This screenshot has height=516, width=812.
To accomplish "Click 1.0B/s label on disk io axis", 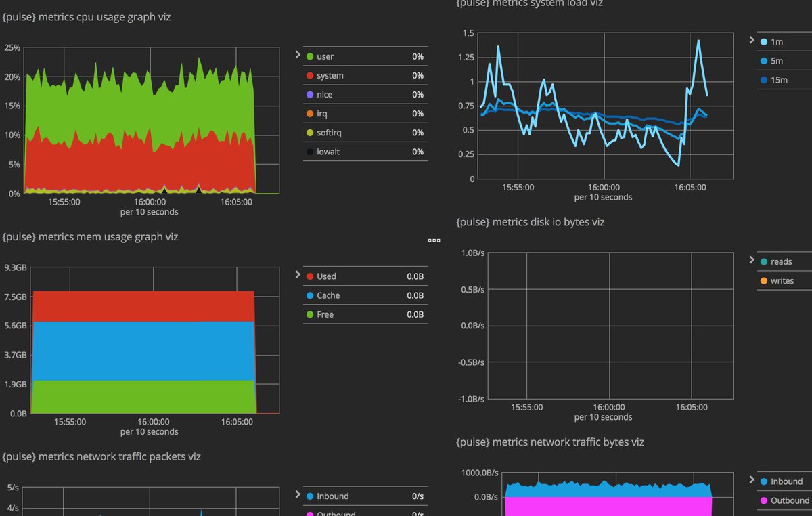I will coord(473,253).
